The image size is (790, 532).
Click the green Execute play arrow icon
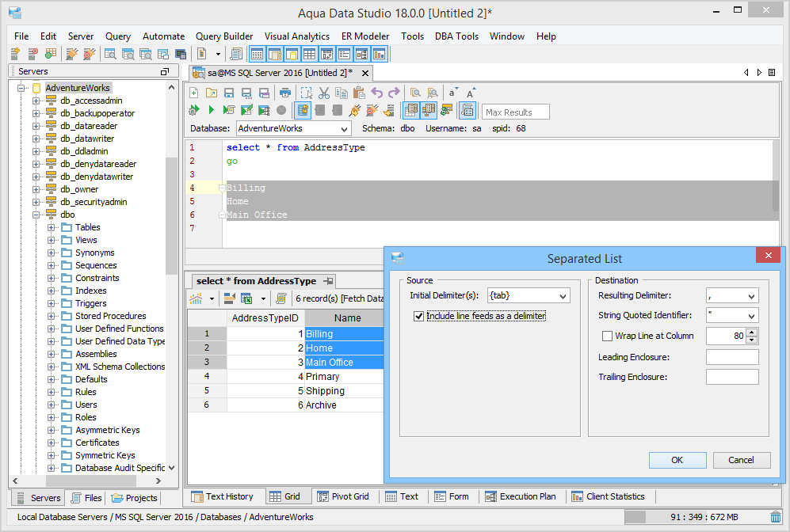(211, 110)
